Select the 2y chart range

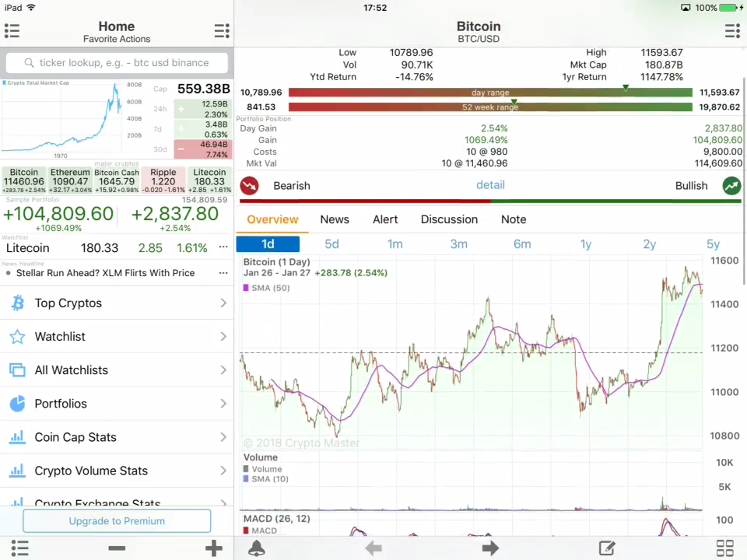coord(649,244)
